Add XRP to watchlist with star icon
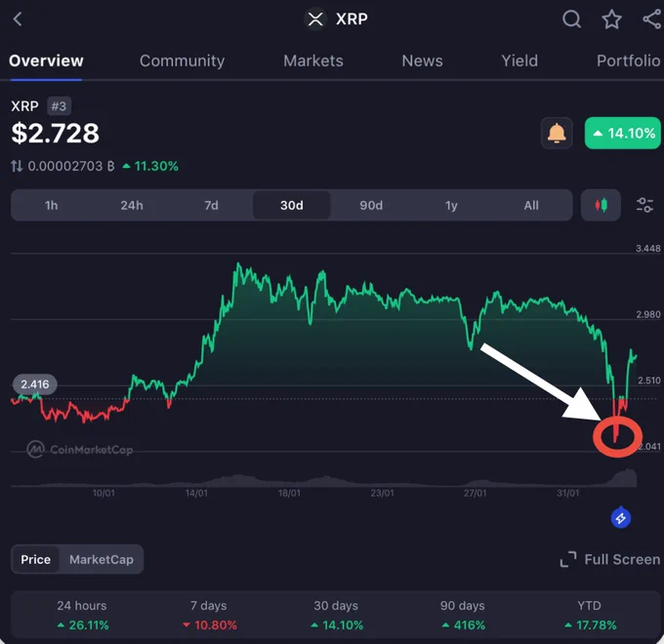The width and height of the screenshot is (664, 644). tap(611, 20)
